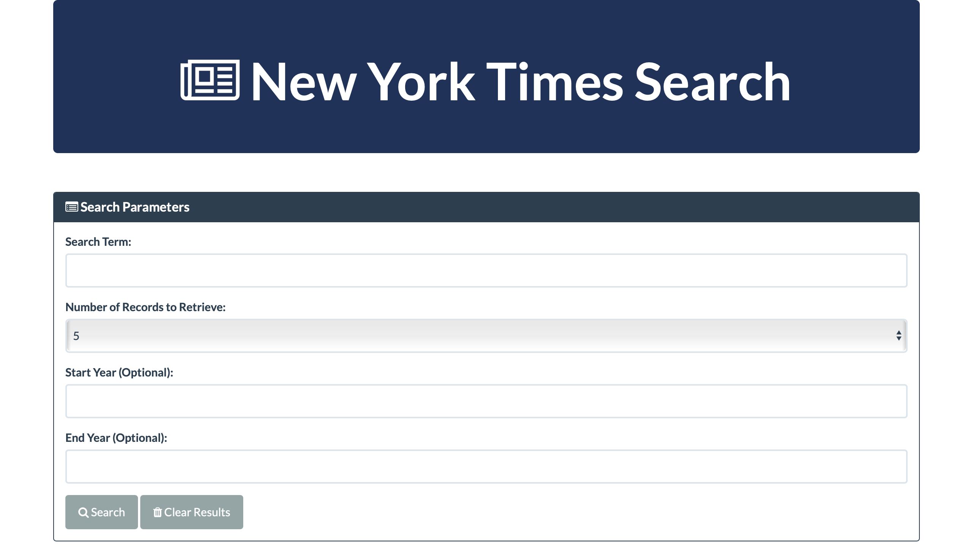
Task: Click into the Start Year field
Action: pyautogui.click(x=486, y=401)
